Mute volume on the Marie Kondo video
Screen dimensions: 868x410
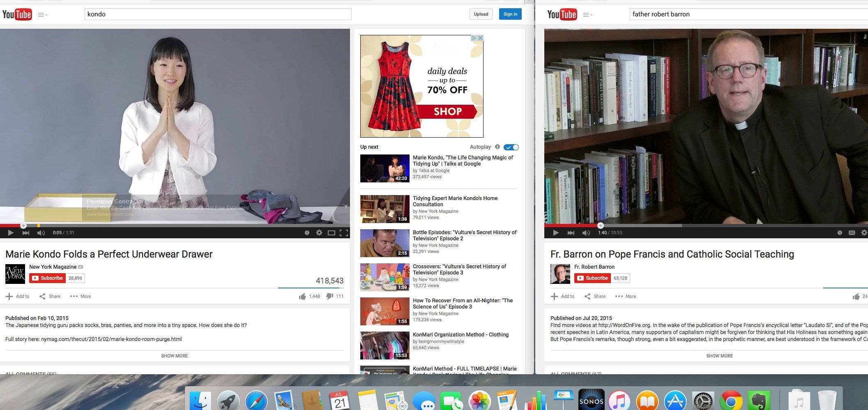point(41,233)
